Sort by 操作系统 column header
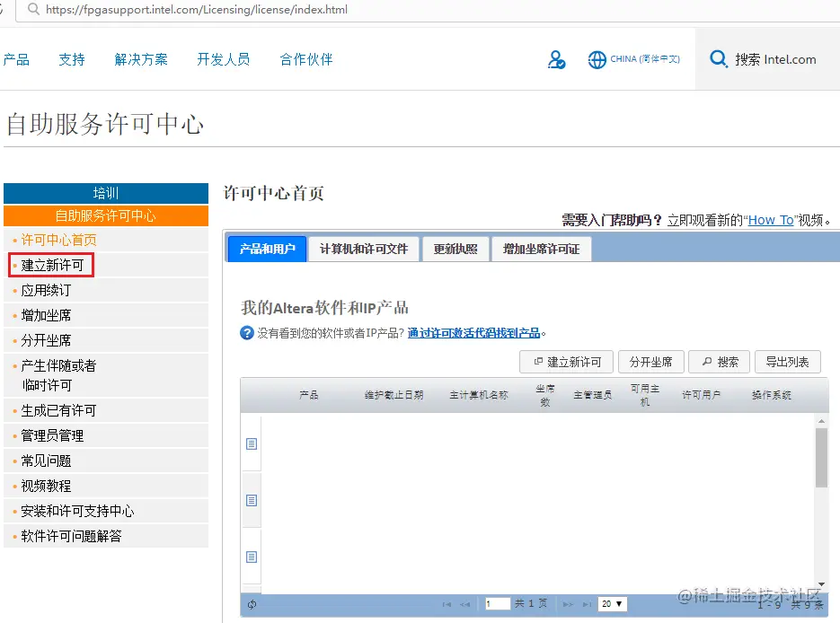Image resolution: width=840 pixels, height=623 pixels. point(772,395)
